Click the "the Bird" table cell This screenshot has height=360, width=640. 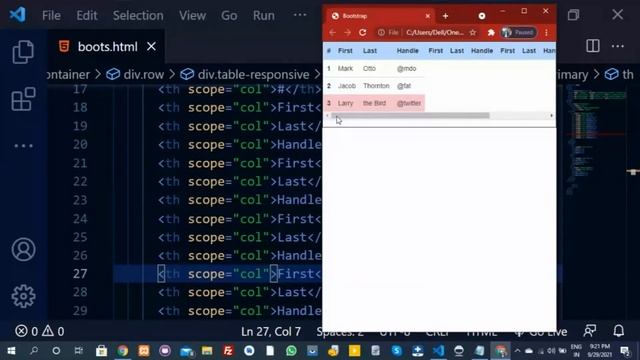[x=374, y=103]
